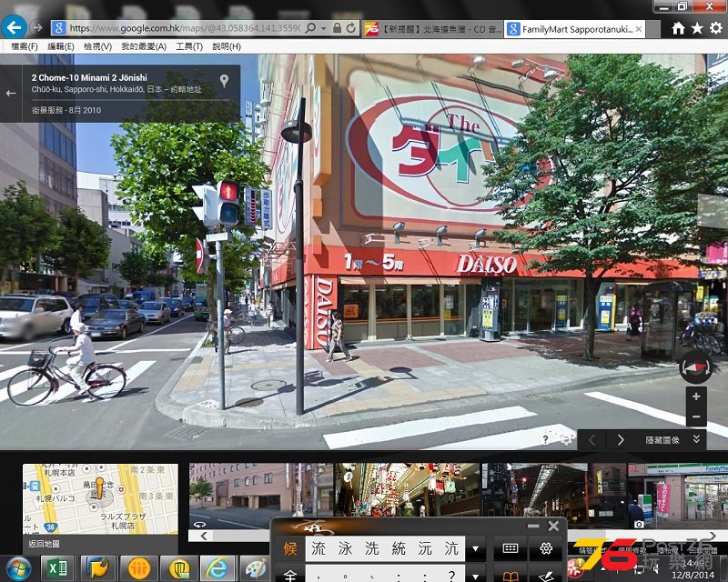This screenshot has height=582, width=728.
Task: Open the address bar dropdown arrow
Action: 324,29
